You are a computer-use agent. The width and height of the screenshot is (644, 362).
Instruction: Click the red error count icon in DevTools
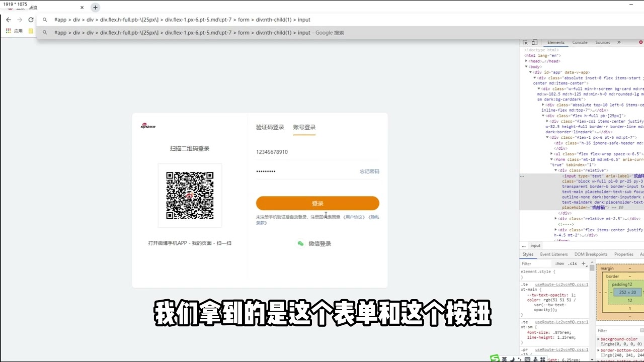[641, 43]
